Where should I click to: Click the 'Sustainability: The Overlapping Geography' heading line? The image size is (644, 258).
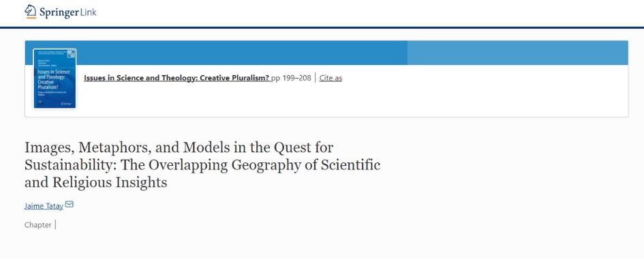click(x=202, y=165)
